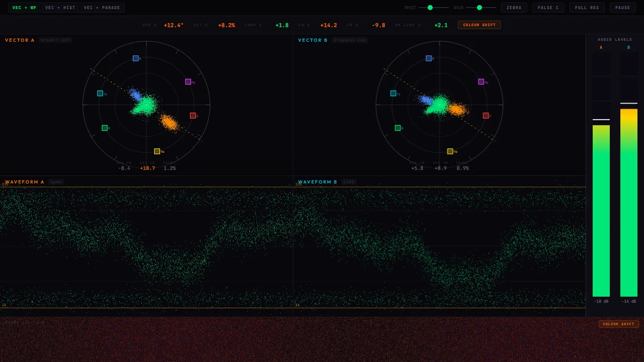Image resolution: width=644 pixels, height=362 pixels.
Task: Select the yellow Ye target box in Vector B
Action: (450, 151)
